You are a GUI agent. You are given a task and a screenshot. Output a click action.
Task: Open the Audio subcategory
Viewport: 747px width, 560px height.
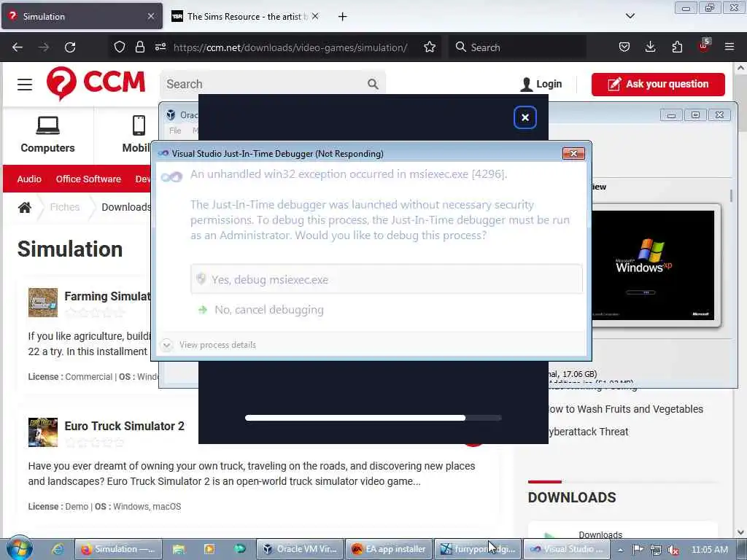(29, 179)
